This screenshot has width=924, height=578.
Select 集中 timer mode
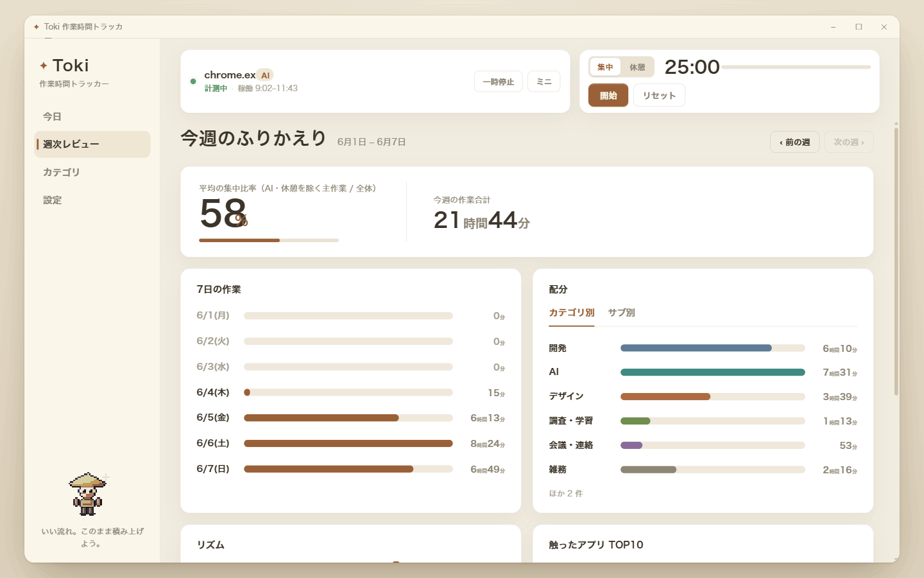click(x=605, y=67)
